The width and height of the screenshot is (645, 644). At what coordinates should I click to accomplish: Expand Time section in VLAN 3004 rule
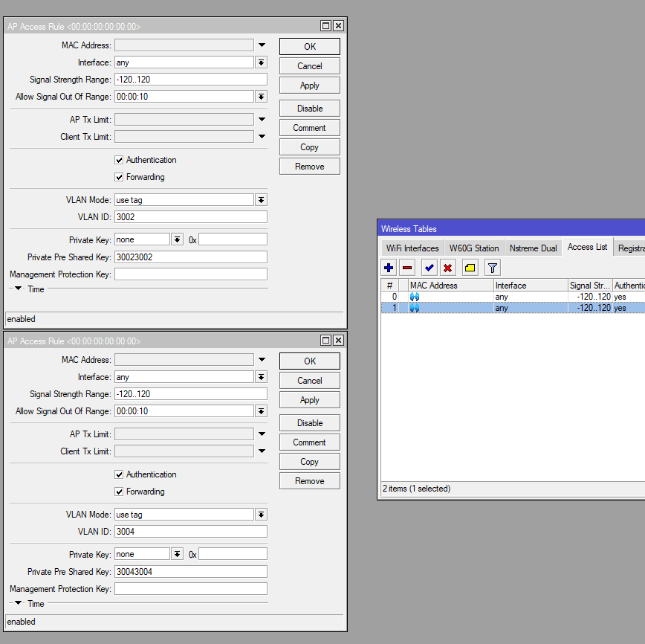point(19,603)
